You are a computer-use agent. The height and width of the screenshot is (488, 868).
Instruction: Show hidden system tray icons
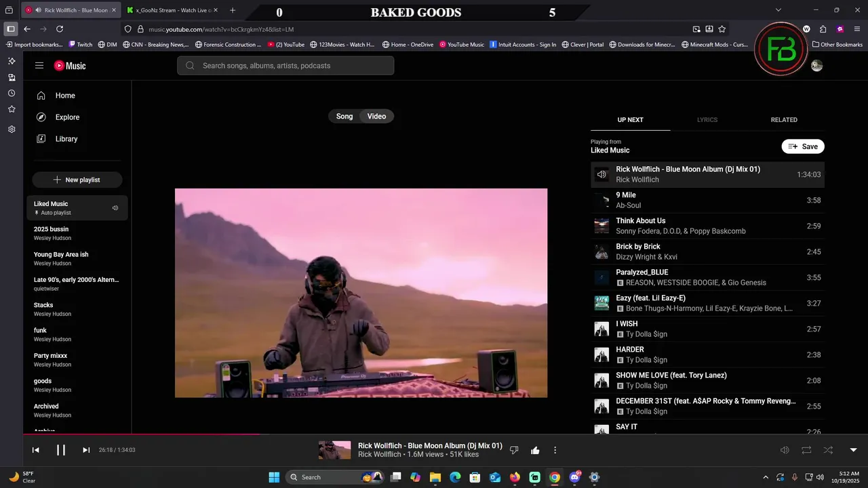click(x=766, y=477)
